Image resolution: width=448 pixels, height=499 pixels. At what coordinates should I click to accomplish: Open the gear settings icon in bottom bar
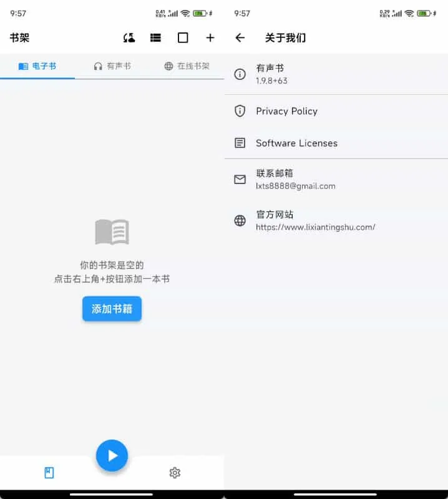(175, 473)
